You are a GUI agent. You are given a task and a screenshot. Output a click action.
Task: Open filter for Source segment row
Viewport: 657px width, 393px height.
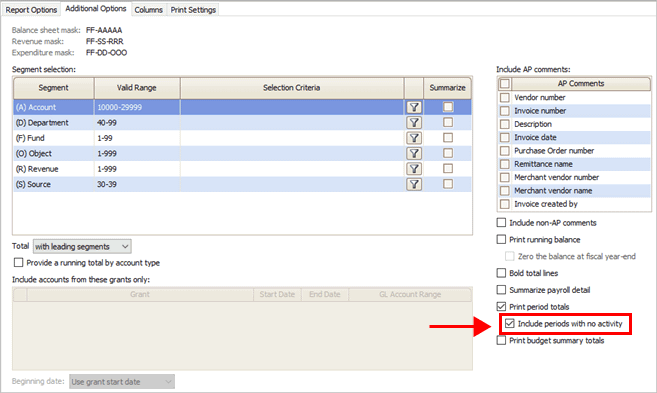pos(414,184)
